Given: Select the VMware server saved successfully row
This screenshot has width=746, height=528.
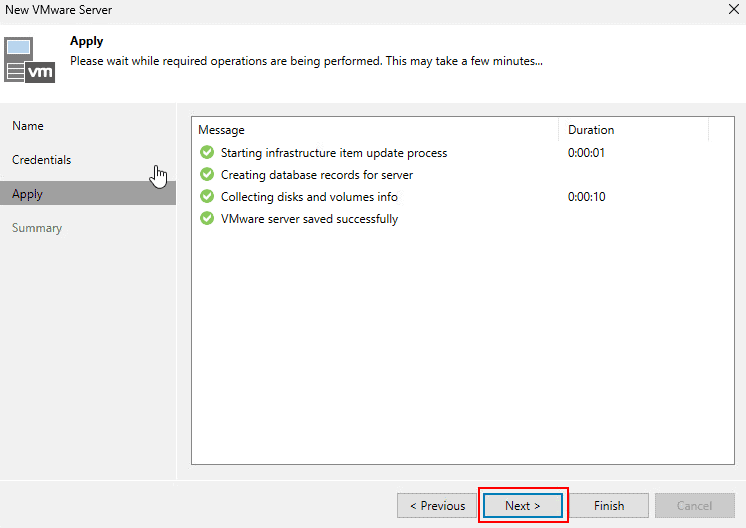Looking at the screenshot, I should pyautogui.click(x=309, y=219).
